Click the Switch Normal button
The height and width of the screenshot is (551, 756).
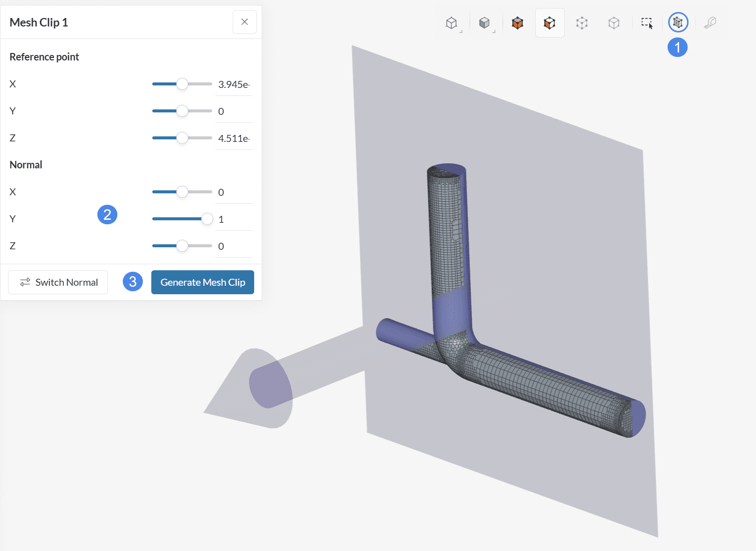[58, 282]
